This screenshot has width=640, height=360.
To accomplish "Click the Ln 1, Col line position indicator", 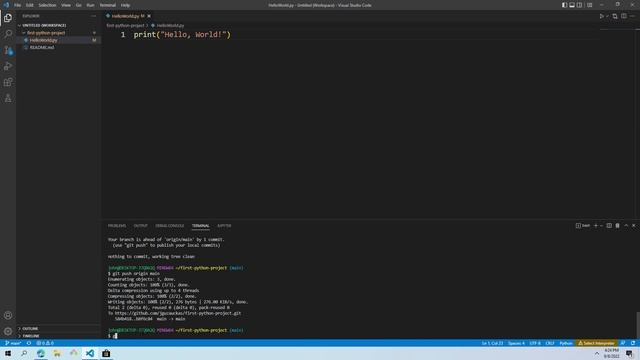I will (492, 343).
